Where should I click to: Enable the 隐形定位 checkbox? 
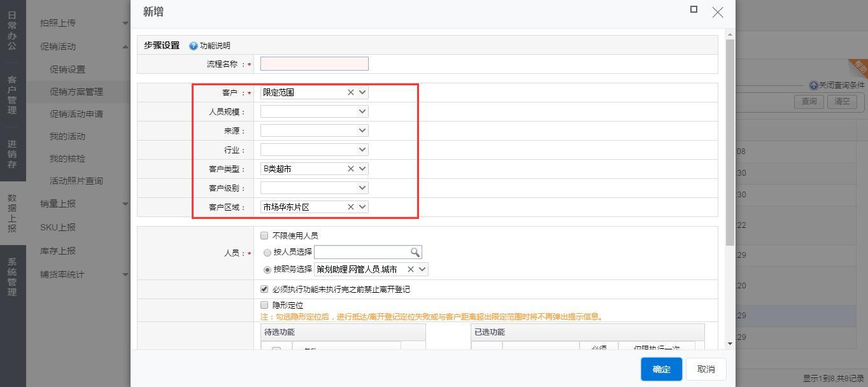pyautogui.click(x=265, y=306)
